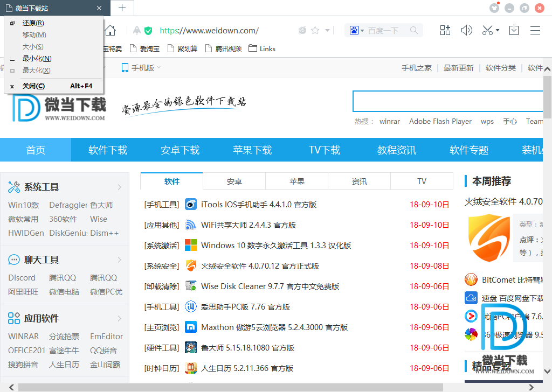Expand the 系统工具 section arrow
552x392 pixels.
[120, 187]
